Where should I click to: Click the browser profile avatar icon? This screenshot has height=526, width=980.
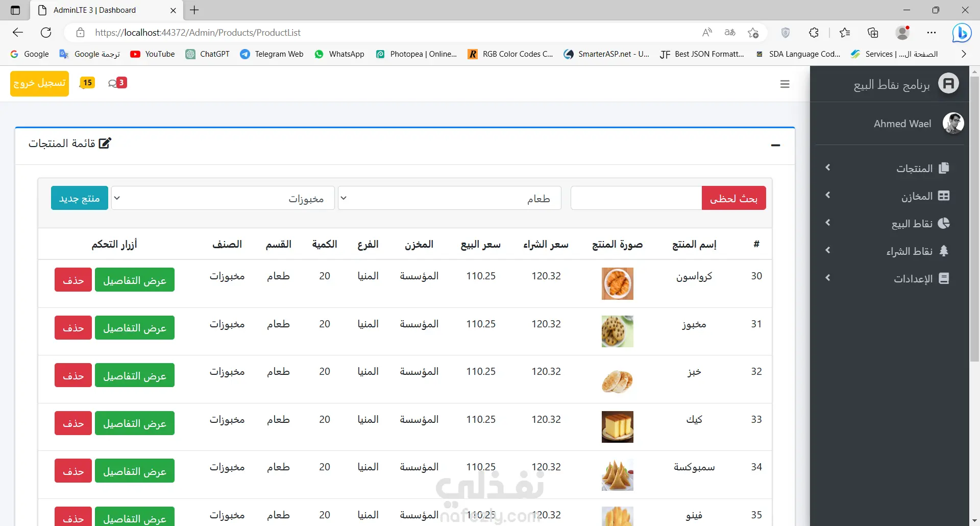pyautogui.click(x=902, y=33)
